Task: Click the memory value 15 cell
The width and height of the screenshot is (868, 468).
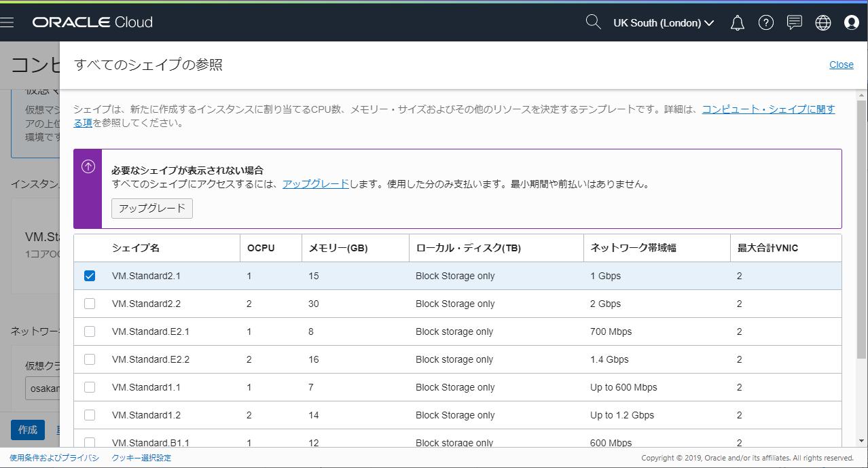Action: 313,276
